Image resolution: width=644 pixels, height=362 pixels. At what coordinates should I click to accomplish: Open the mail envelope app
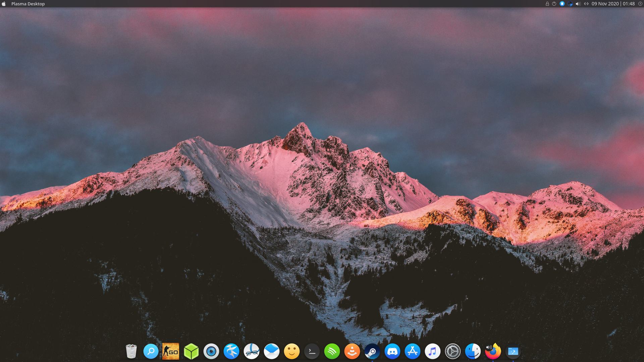coord(271,352)
